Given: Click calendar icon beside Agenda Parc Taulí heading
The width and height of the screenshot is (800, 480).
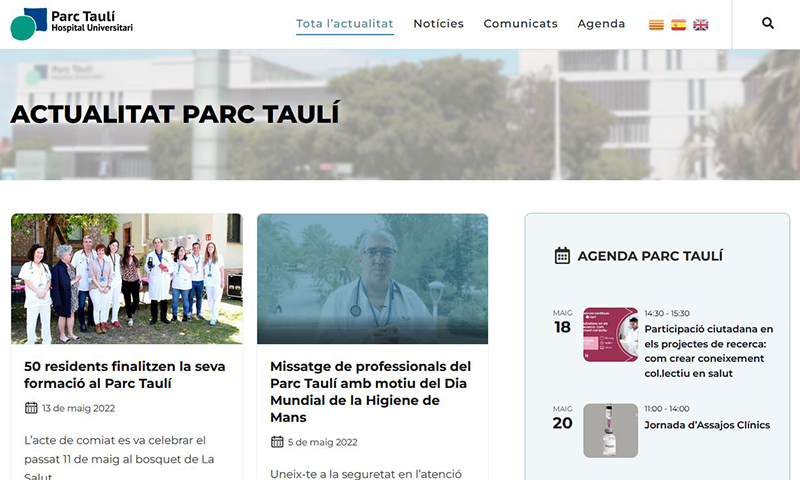Looking at the screenshot, I should click(562, 256).
